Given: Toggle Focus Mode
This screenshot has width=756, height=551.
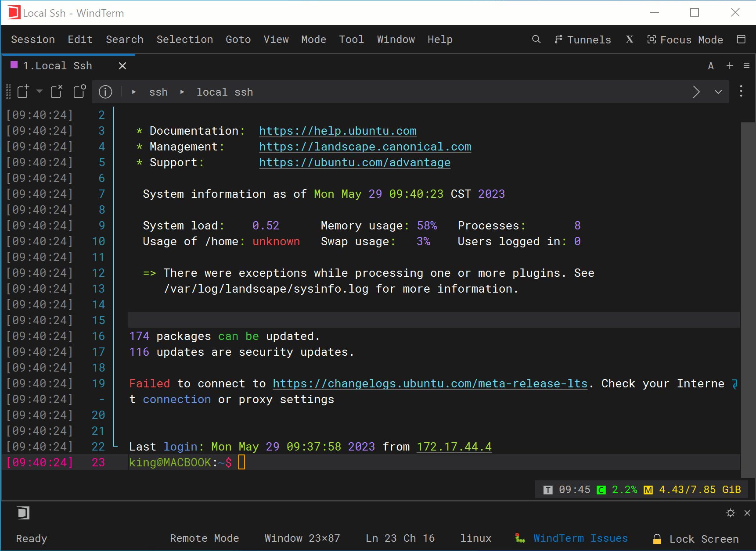Looking at the screenshot, I should (x=685, y=39).
